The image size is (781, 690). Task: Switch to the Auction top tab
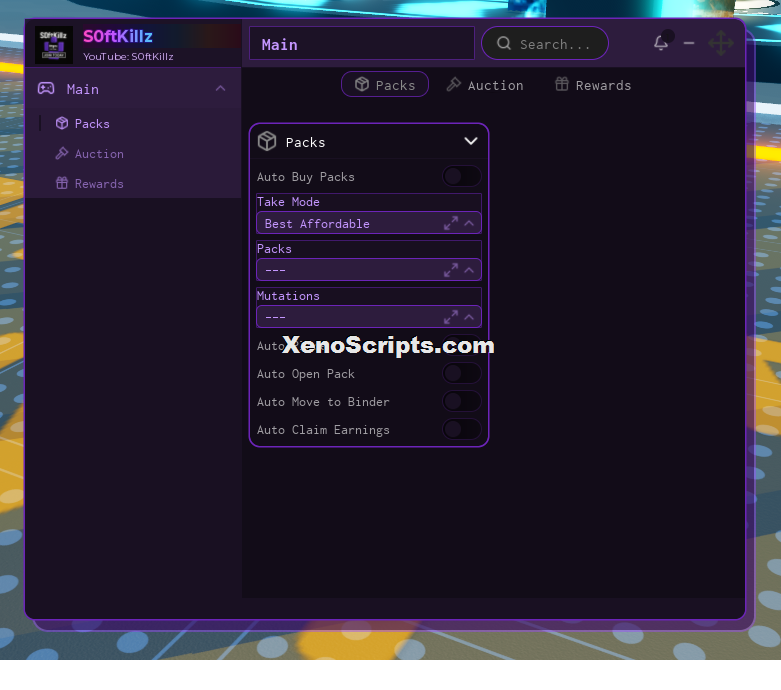point(485,85)
